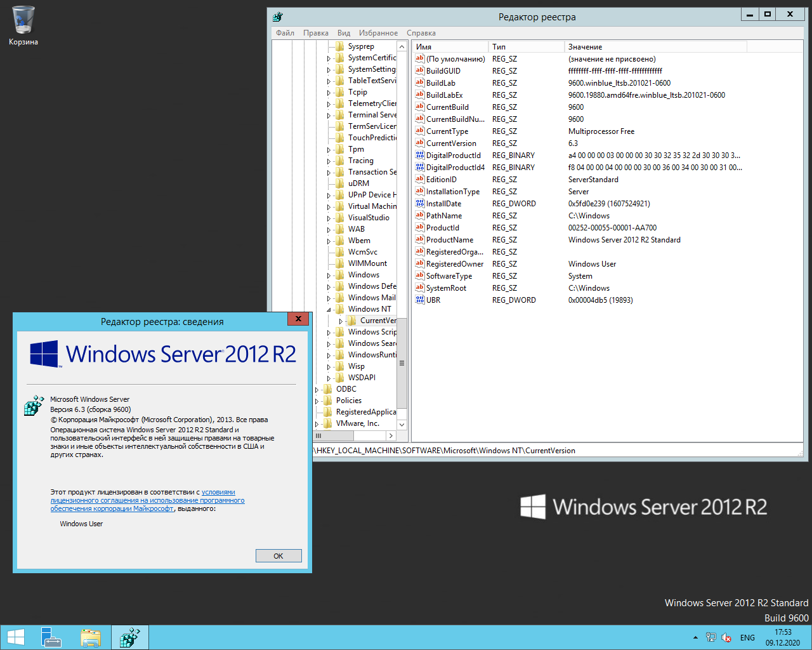Click the network status tray icon
812x650 pixels.
(711, 637)
